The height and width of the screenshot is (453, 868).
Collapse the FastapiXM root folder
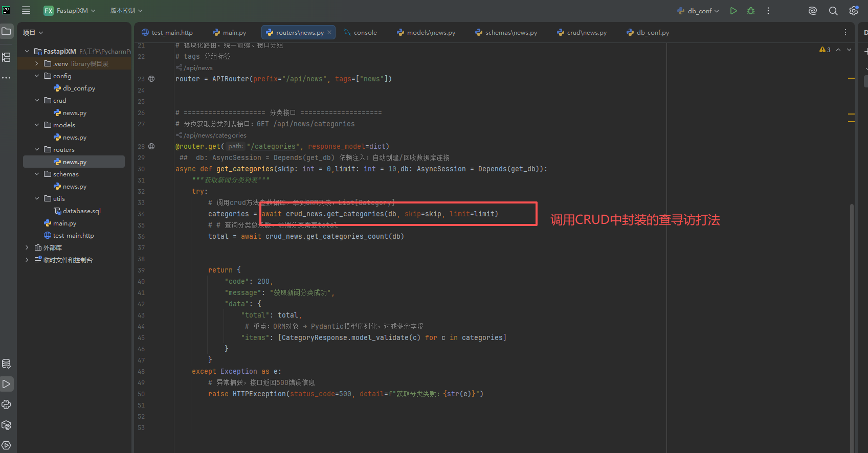coord(27,51)
